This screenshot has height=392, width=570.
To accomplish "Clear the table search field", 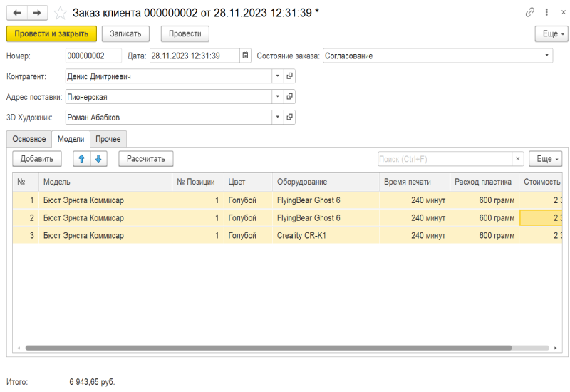I will pyautogui.click(x=518, y=159).
